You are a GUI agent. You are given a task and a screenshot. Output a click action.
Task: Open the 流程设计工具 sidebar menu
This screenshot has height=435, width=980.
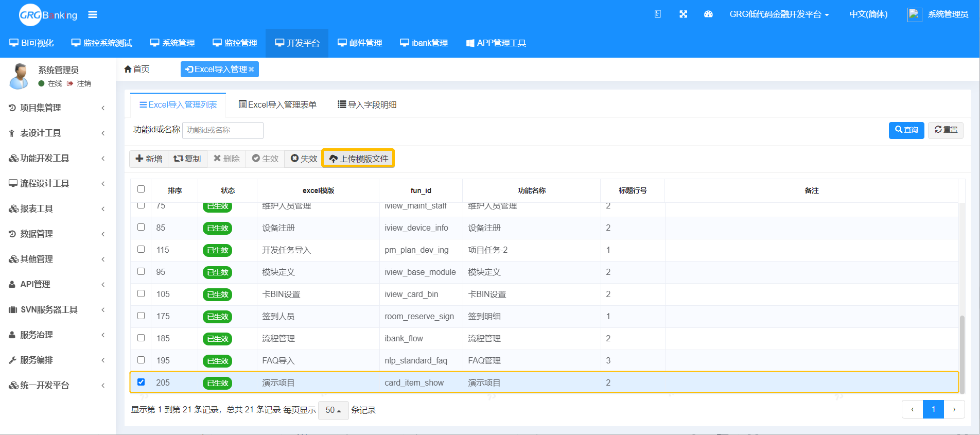click(58, 183)
